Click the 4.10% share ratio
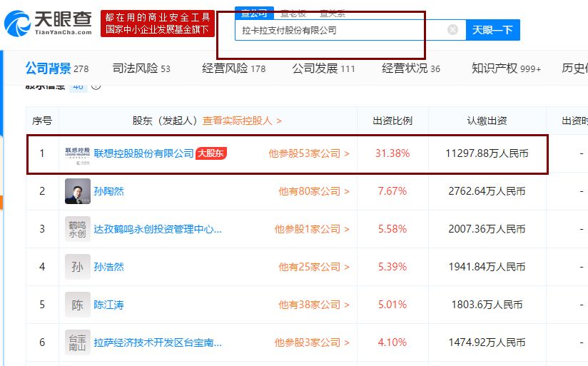This screenshot has width=588, height=366. tap(392, 342)
